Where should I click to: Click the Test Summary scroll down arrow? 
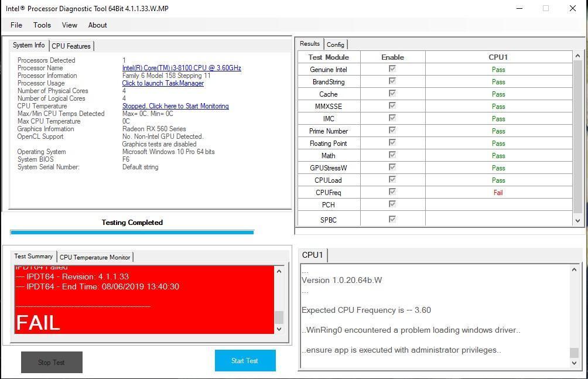point(279,329)
